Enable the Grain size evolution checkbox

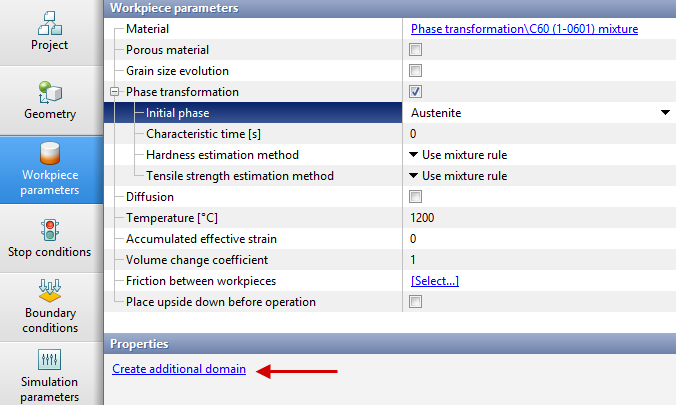click(416, 71)
